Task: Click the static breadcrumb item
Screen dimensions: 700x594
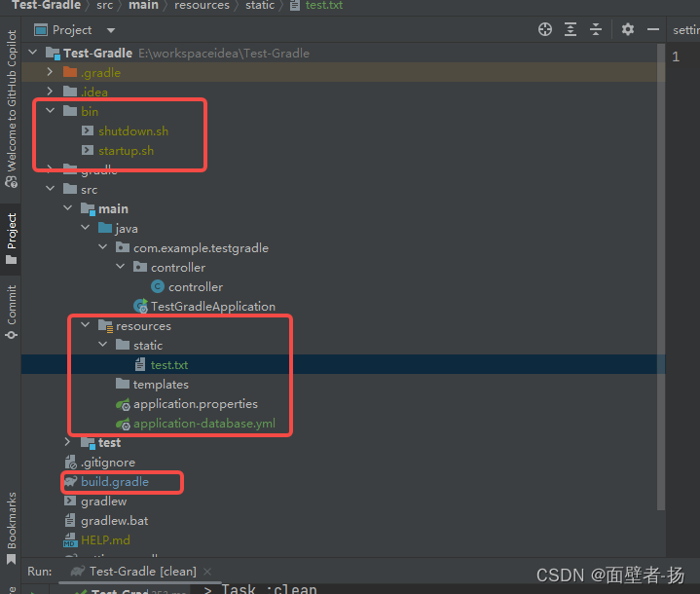Action: coord(260,6)
